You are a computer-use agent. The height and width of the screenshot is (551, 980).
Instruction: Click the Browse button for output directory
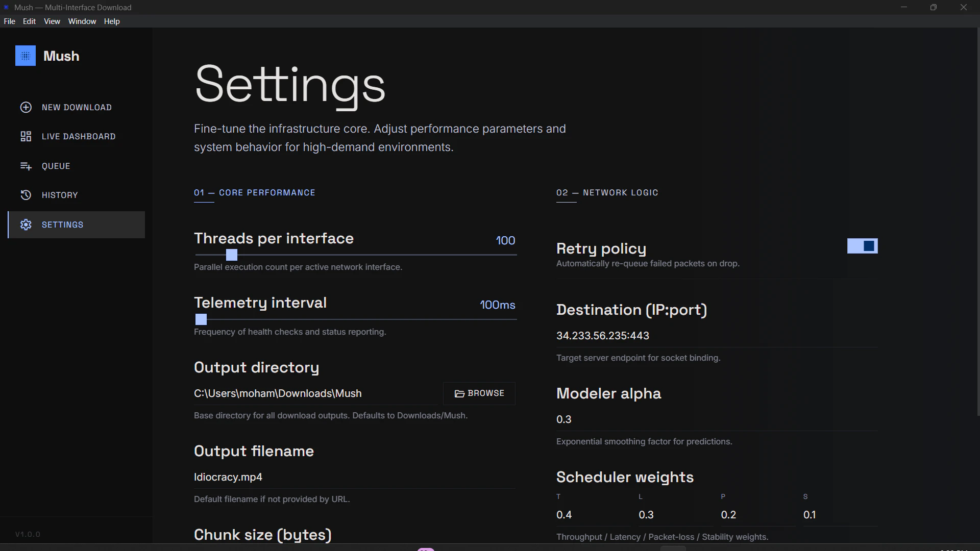pyautogui.click(x=479, y=393)
